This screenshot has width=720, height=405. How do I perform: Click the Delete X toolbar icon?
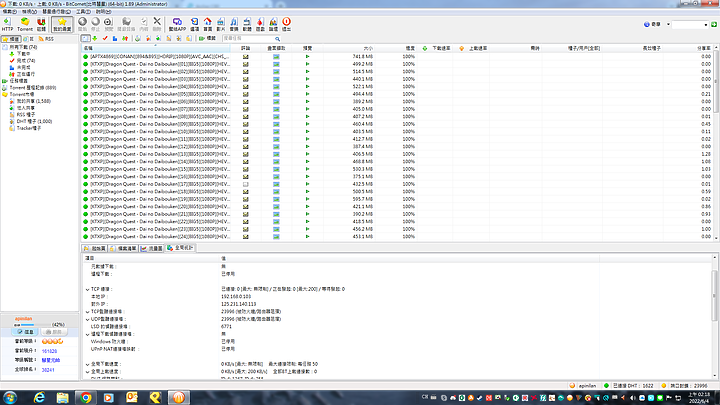point(157,24)
